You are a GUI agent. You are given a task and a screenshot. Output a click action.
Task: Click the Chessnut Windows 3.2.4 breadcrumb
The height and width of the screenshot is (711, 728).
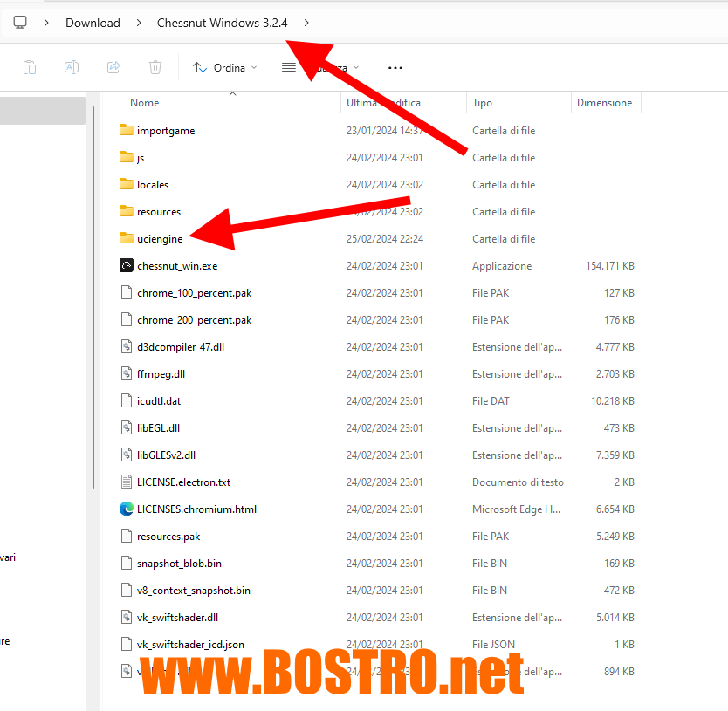(222, 23)
